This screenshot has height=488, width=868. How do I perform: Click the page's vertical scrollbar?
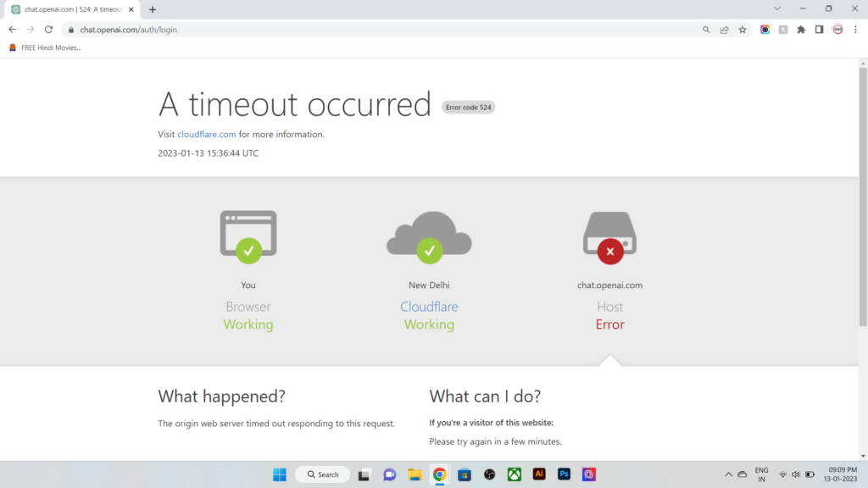click(863, 197)
